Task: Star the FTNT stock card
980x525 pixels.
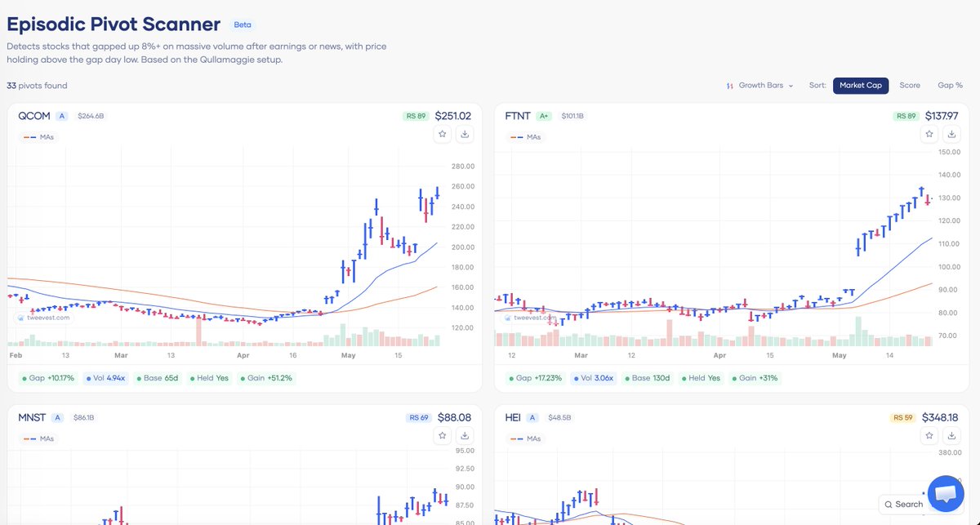Action: [x=929, y=134]
